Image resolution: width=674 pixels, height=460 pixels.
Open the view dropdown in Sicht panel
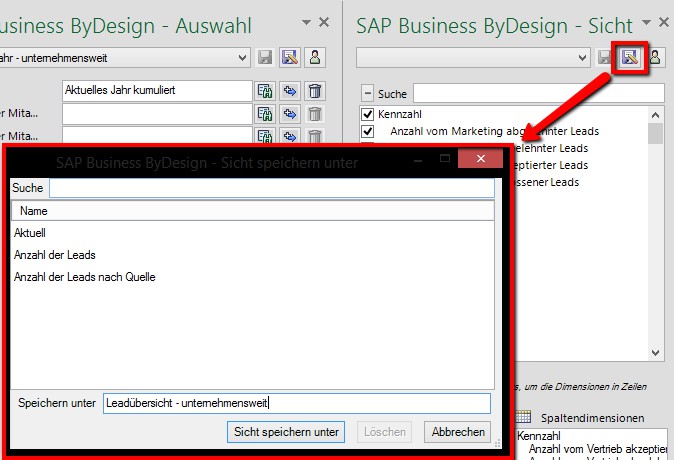click(x=583, y=59)
